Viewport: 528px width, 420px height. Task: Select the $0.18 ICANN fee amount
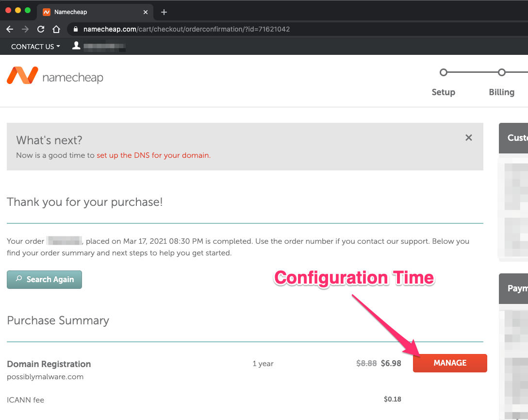point(393,399)
